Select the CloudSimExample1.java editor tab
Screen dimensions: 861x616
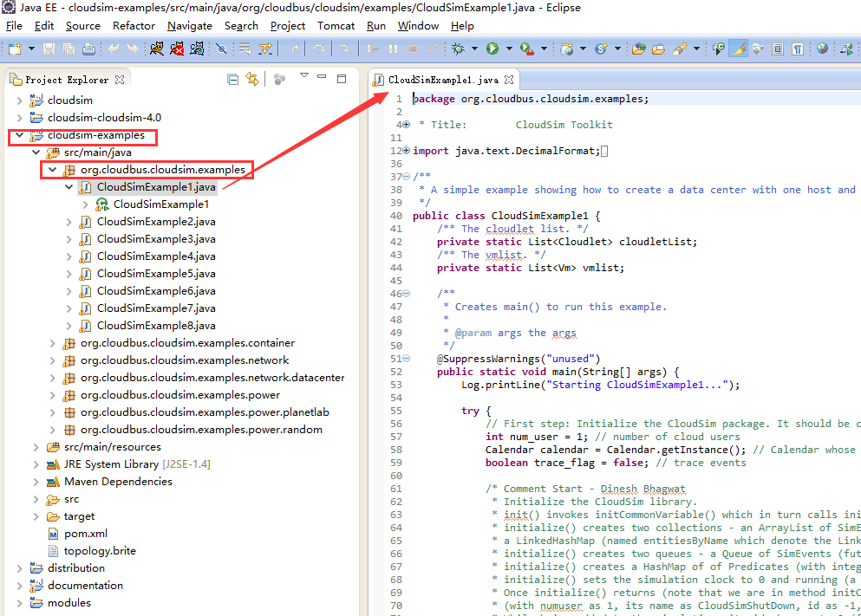443,80
